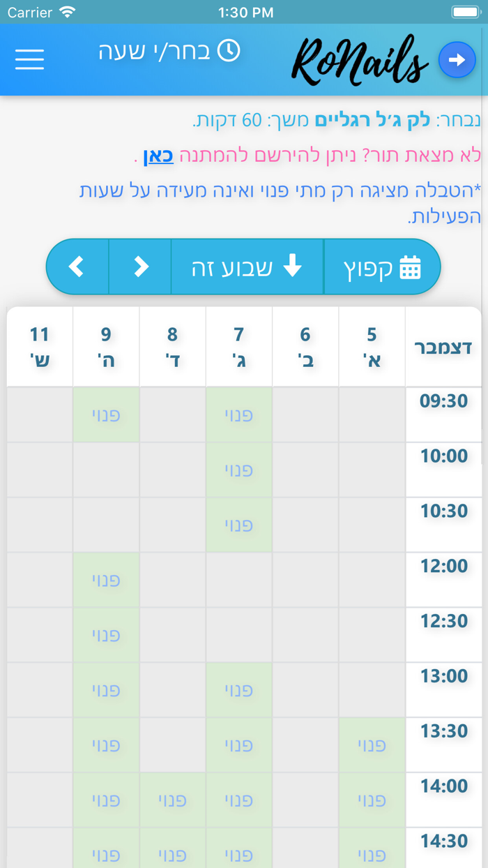Tap the battery icon in status bar
This screenshot has height=868, width=488.
pyautogui.click(x=465, y=12)
